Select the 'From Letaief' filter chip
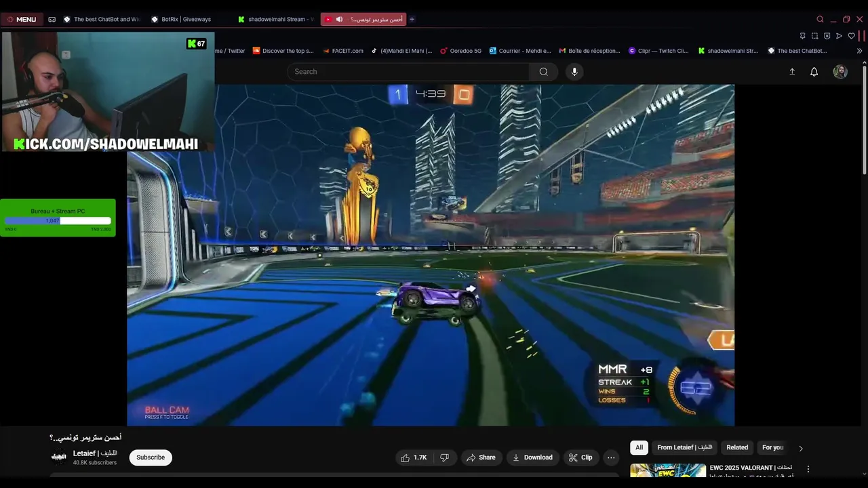868x488 pixels. (x=685, y=447)
